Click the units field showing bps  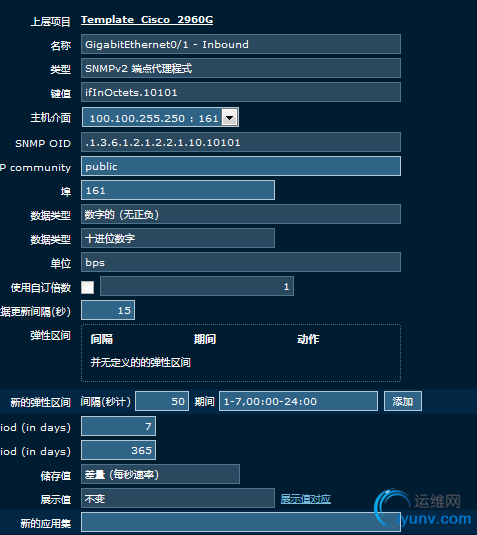point(241,262)
